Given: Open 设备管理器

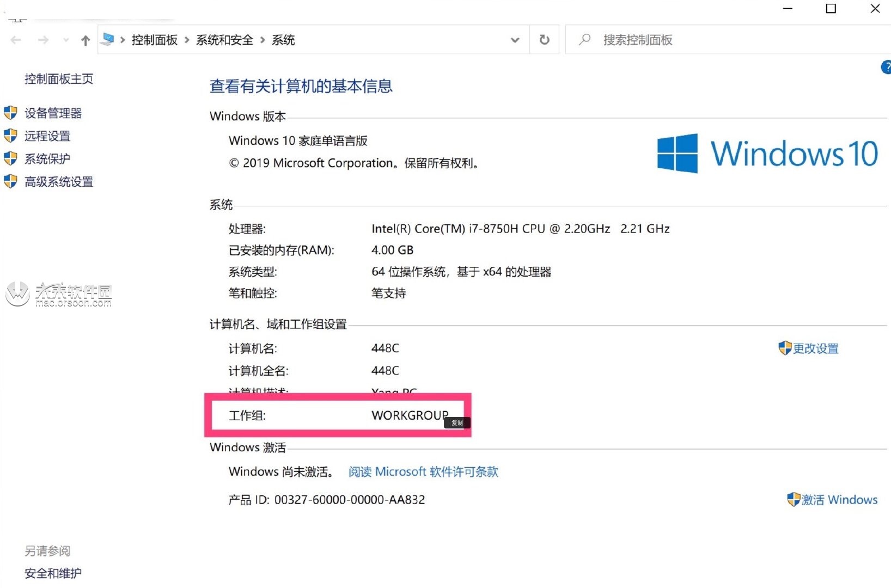Looking at the screenshot, I should [53, 113].
